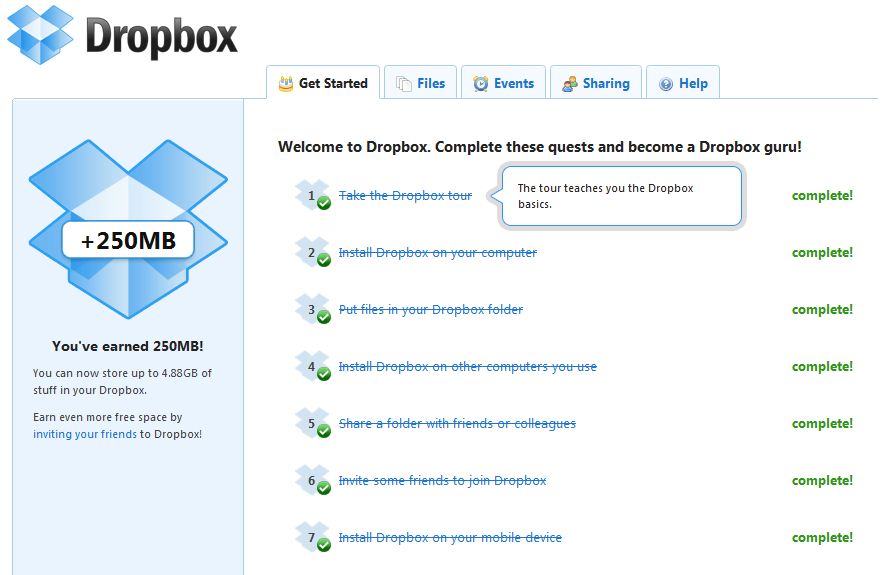The image size is (890, 575).
Task: Click the quest 7 box icon with checkmark
Action: click(313, 538)
